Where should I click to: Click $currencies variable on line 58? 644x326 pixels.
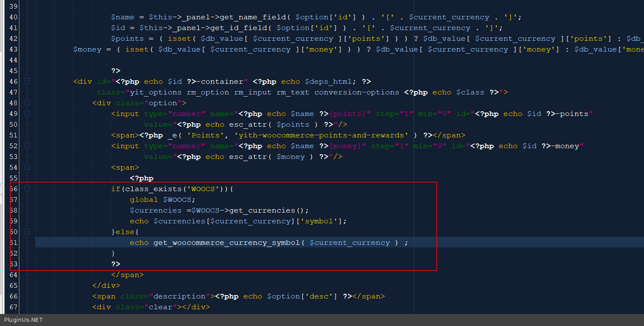[x=156, y=210]
